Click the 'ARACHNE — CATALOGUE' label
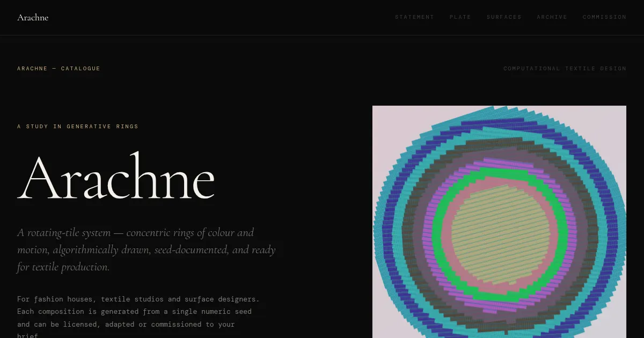Screen dimensions: 644x338 click(x=58, y=69)
